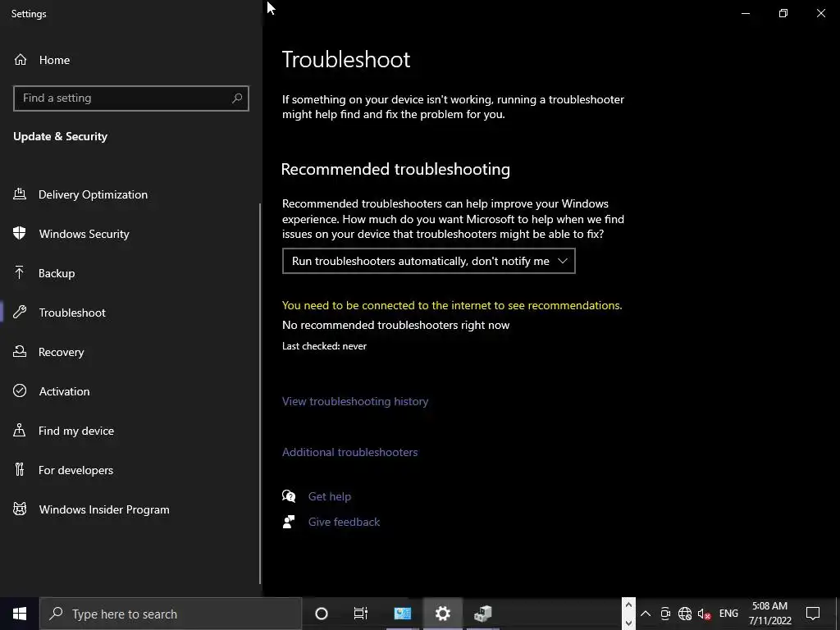Screen dimensions: 840x630
Task: Click the Get help link
Action: [x=330, y=496]
